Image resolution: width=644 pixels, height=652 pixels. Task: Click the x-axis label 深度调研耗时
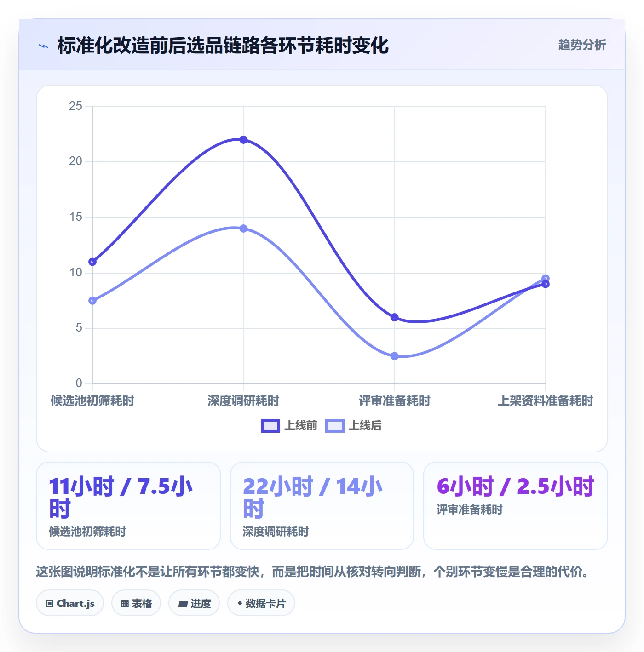[x=243, y=400]
